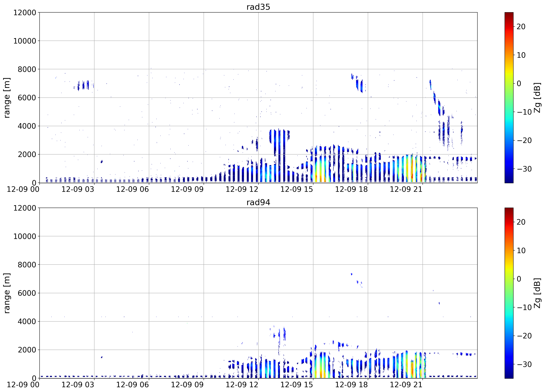Pick the "−30" tick on rad94 colorbar

524,364
